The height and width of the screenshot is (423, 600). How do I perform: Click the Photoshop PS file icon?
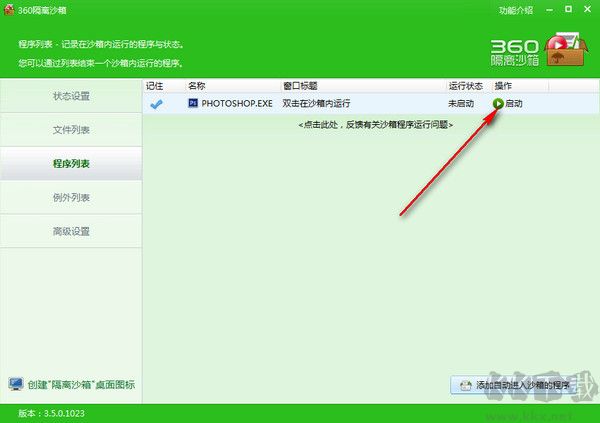(193, 103)
